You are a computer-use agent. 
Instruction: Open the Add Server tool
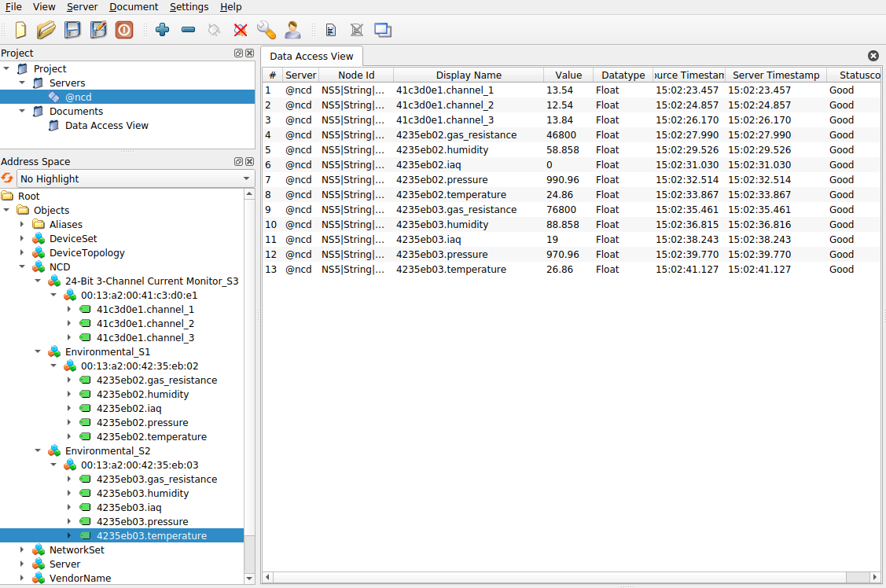162,30
